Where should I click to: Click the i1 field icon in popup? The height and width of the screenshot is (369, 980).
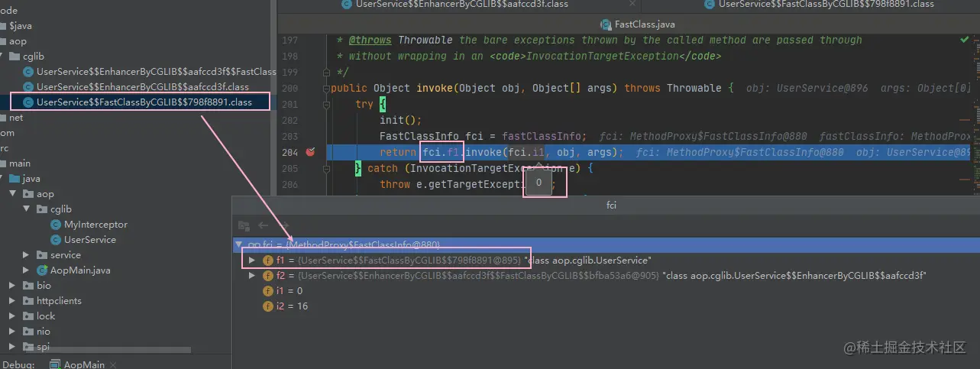click(268, 291)
